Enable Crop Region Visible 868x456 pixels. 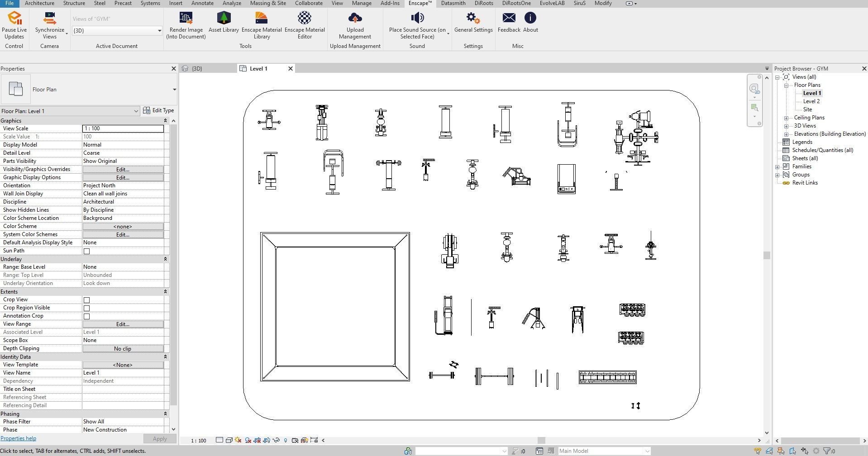(86, 308)
